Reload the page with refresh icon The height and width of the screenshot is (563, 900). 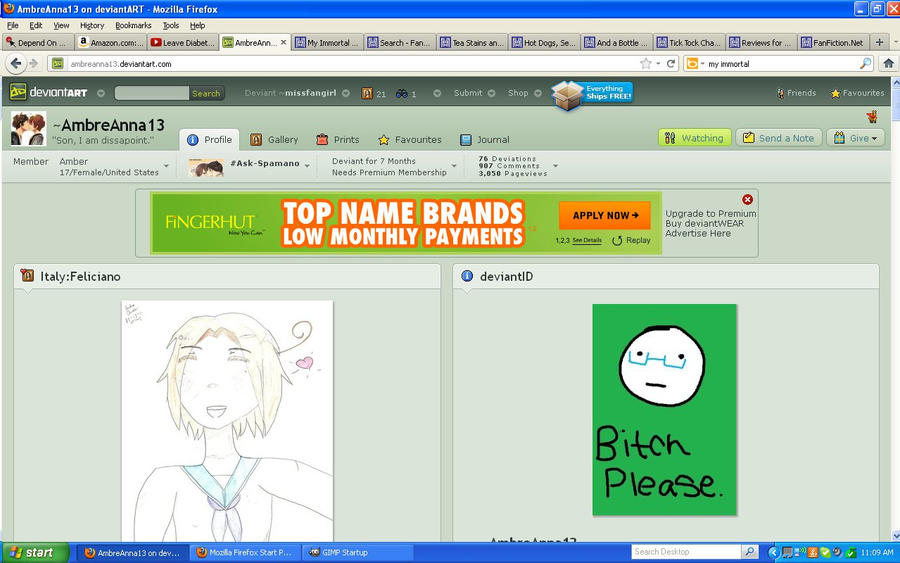670,64
